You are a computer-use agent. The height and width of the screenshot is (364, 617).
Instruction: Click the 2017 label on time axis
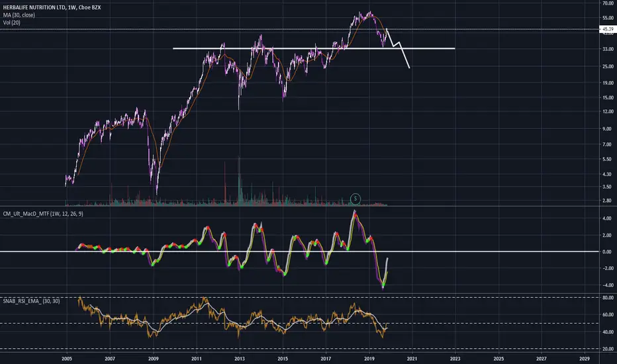tap(326, 359)
